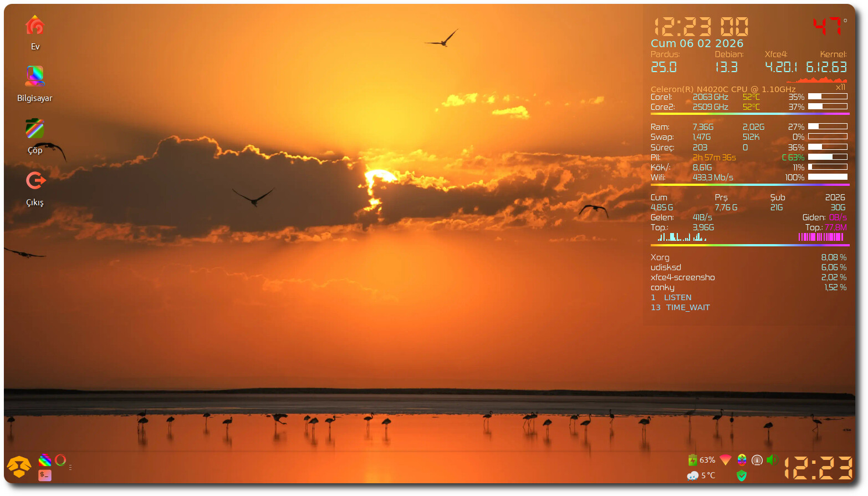The width and height of the screenshot is (868, 496).
Task: Click the battery 63% indicator
Action: coord(701,460)
